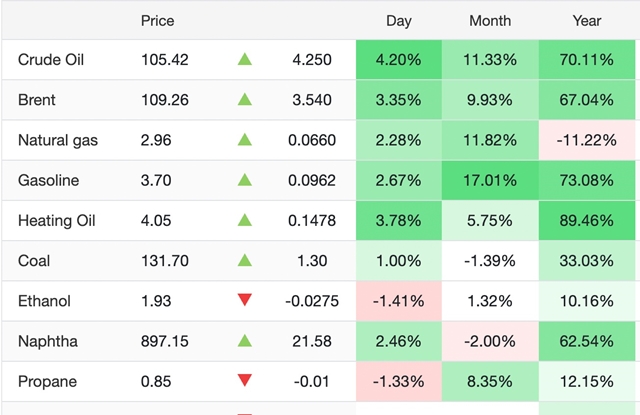Click the -1.41% day change cell

[399, 301]
